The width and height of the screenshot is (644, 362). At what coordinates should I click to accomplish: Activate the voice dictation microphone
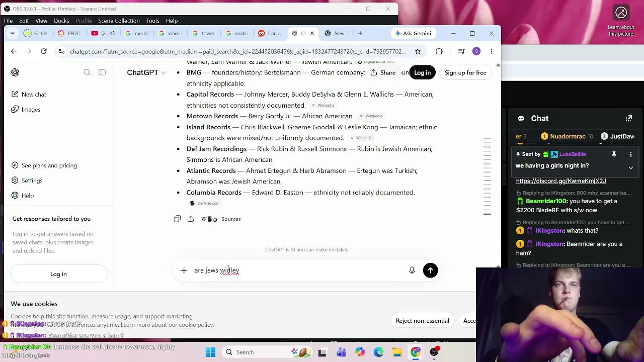[x=412, y=270]
